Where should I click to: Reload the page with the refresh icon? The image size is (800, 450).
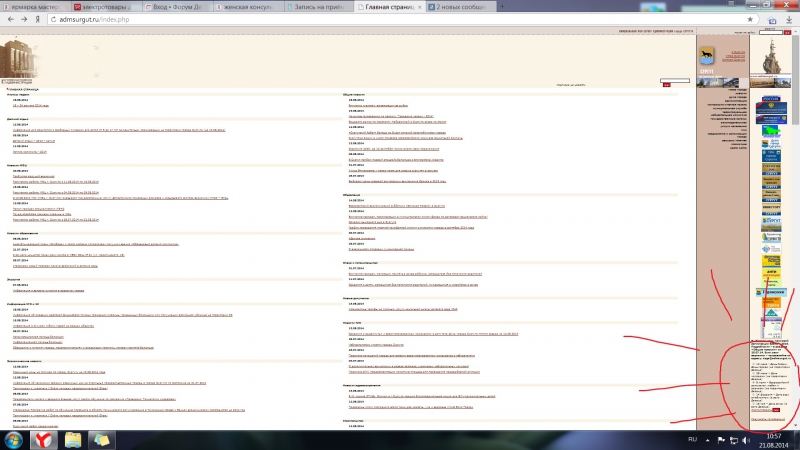(x=50, y=20)
